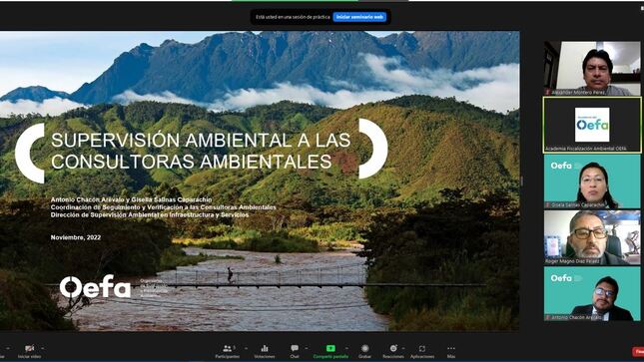Viewport: 644px width, 362px height.
Task: Open Aplicaciones
Action: [422, 351]
